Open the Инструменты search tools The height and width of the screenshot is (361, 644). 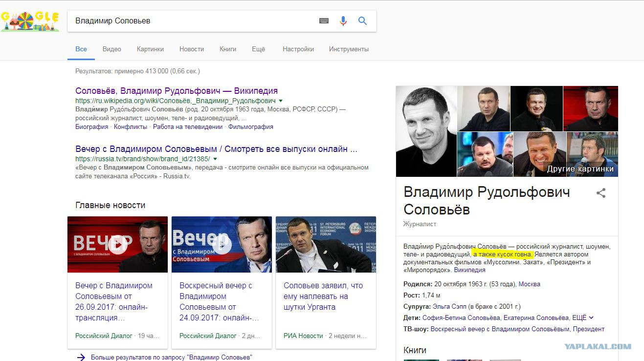tap(349, 49)
